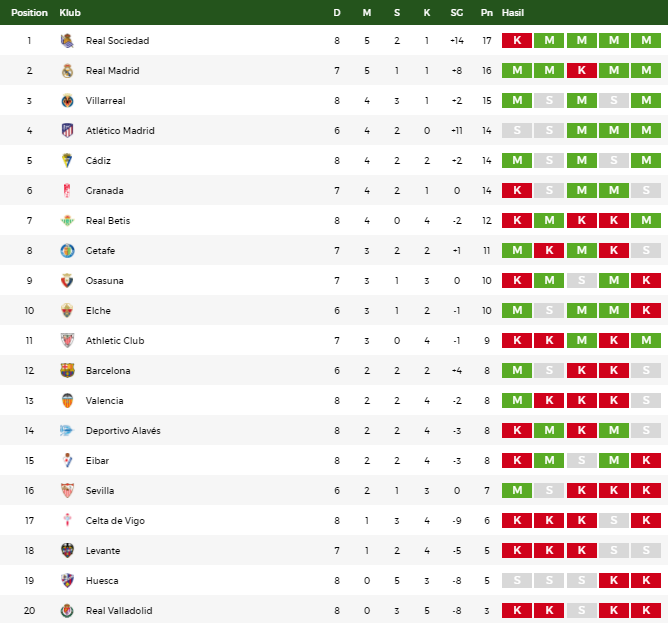Click the Levante club crest
The height and width of the screenshot is (623, 668).
coord(67,551)
